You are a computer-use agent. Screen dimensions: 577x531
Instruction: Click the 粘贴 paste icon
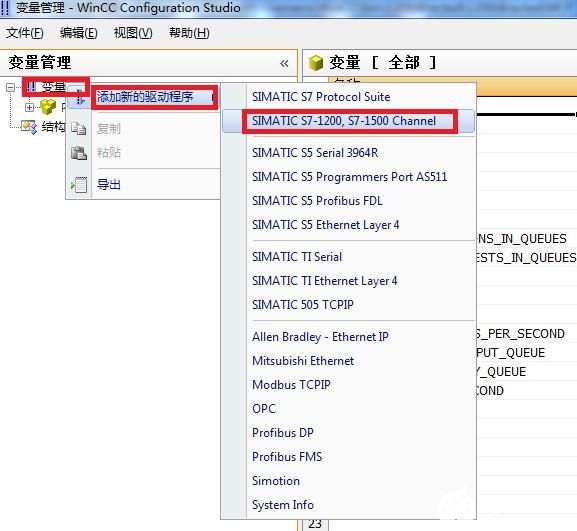pos(79,153)
